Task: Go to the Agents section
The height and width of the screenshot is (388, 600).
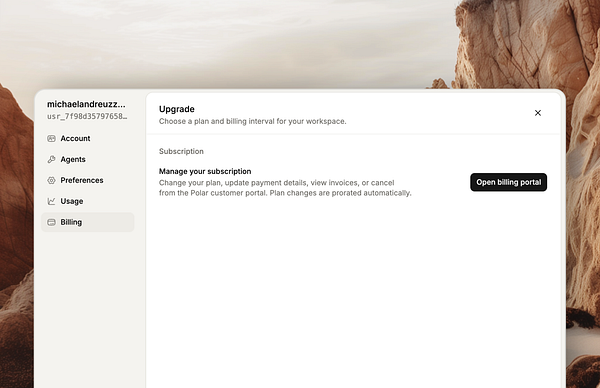Action: pyautogui.click(x=87, y=160)
